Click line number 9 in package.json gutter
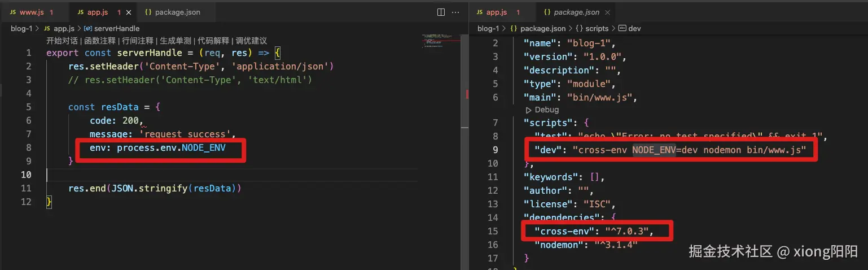 [x=496, y=150]
